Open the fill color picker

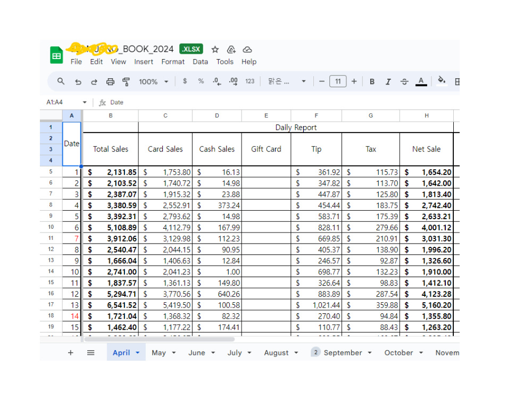coord(442,81)
